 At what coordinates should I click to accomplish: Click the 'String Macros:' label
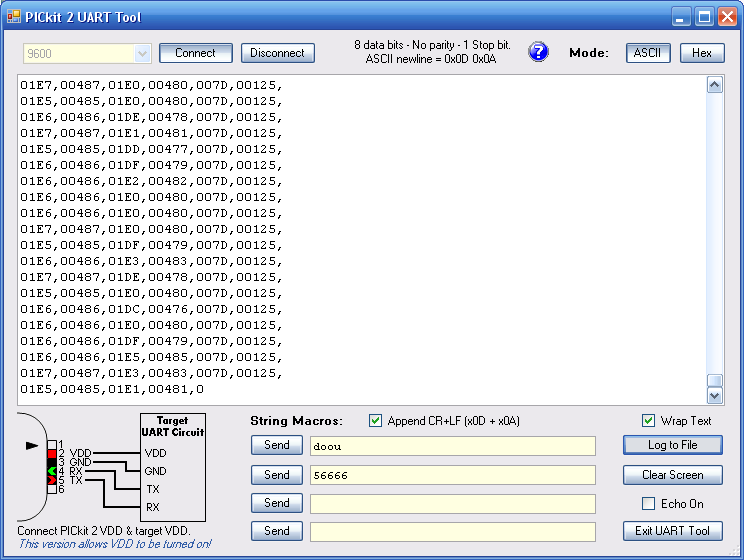point(297,421)
